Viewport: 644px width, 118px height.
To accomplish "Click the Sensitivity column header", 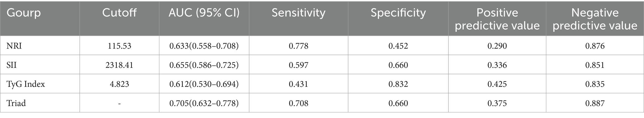I will click(x=298, y=13).
